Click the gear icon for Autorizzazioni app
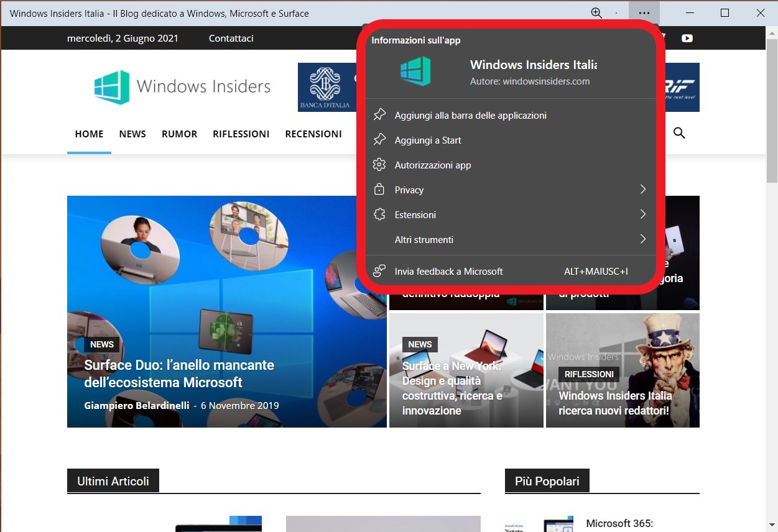The height and width of the screenshot is (532, 778). point(379,165)
